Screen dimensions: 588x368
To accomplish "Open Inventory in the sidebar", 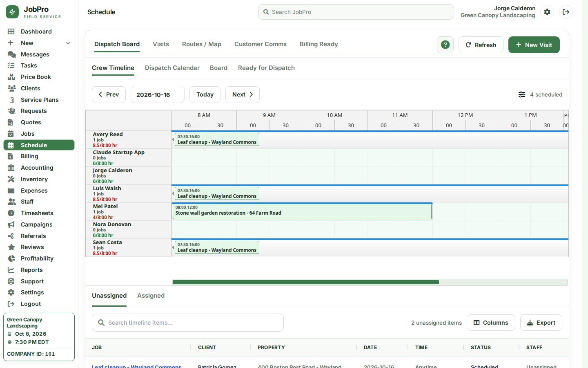I will tap(39, 179).
